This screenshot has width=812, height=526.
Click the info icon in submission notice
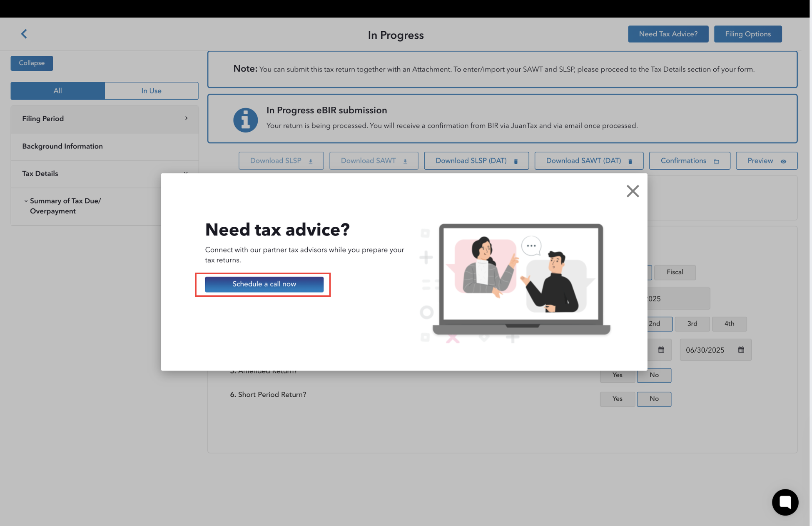(x=245, y=120)
